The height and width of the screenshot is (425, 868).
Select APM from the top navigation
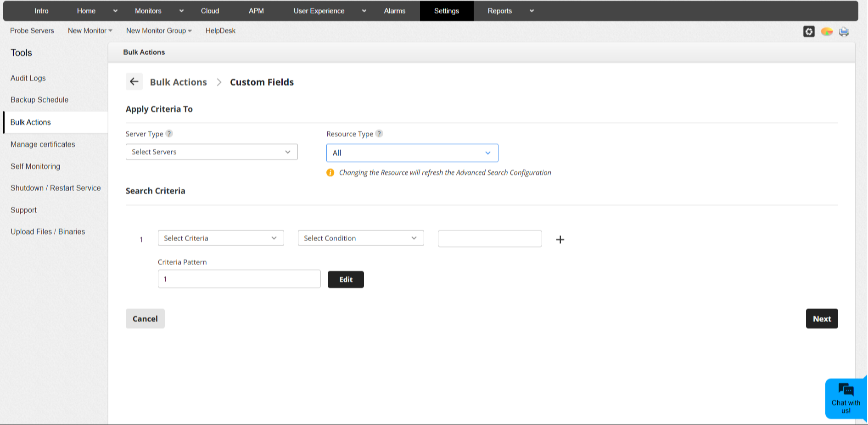point(256,11)
